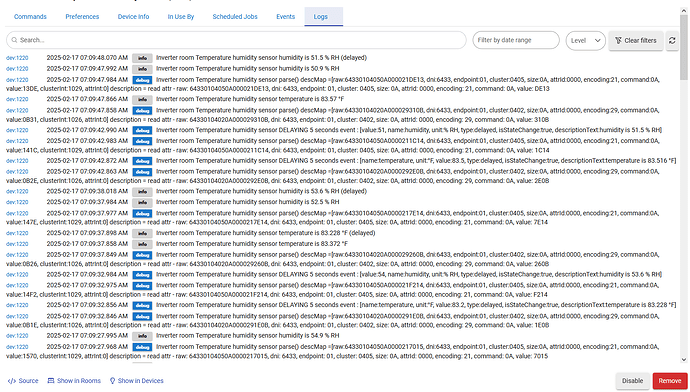This screenshot has height=392, width=690.
Task: Click the info badge at 07:09:47.866 AM
Action: pos(142,100)
